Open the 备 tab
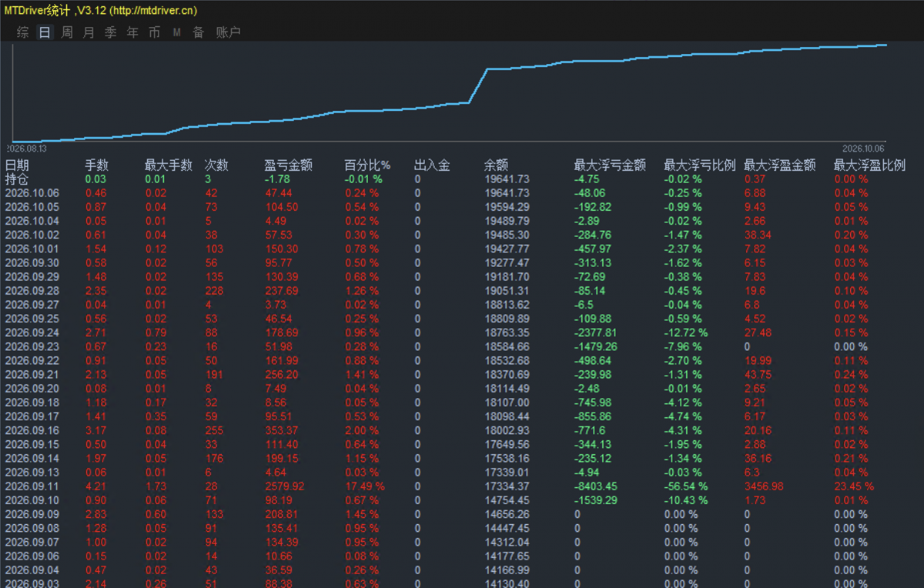This screenshot has height=588, width=924. (x=199, y=32)
